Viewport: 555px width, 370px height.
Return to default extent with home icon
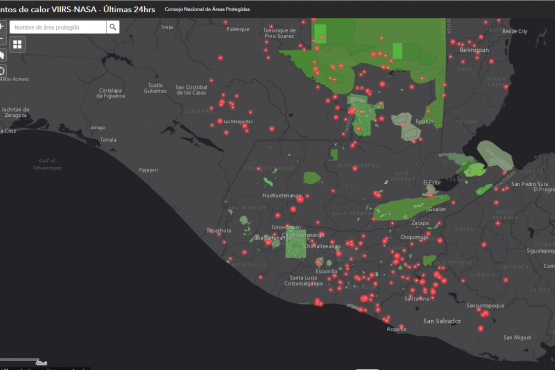2,55
